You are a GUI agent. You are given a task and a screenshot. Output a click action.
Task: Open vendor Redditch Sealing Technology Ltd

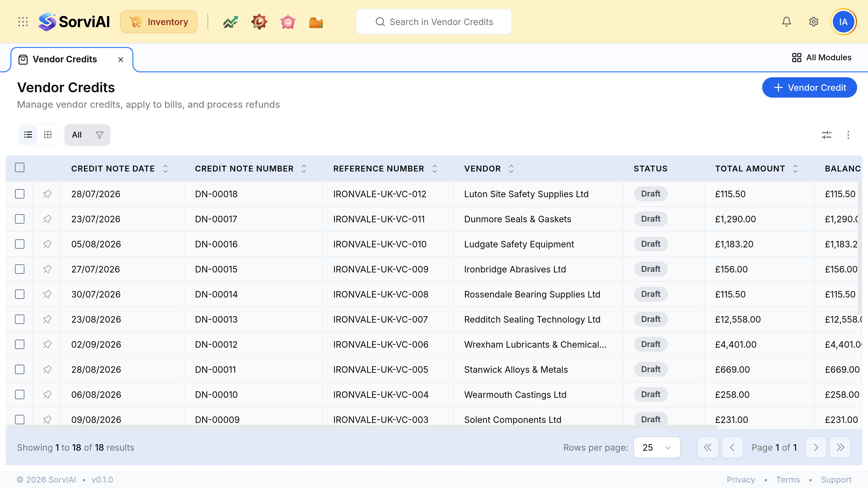click(532, 319)
